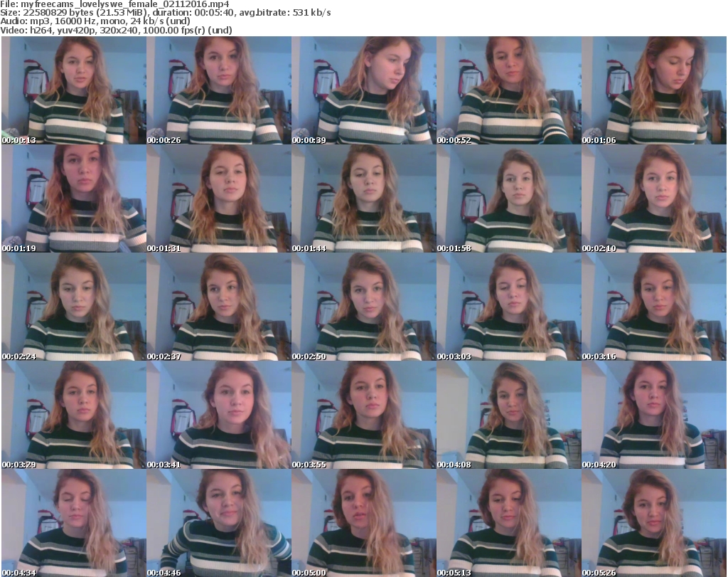Open the frame at timestamp 00:02:10

(x=654, y=198)
